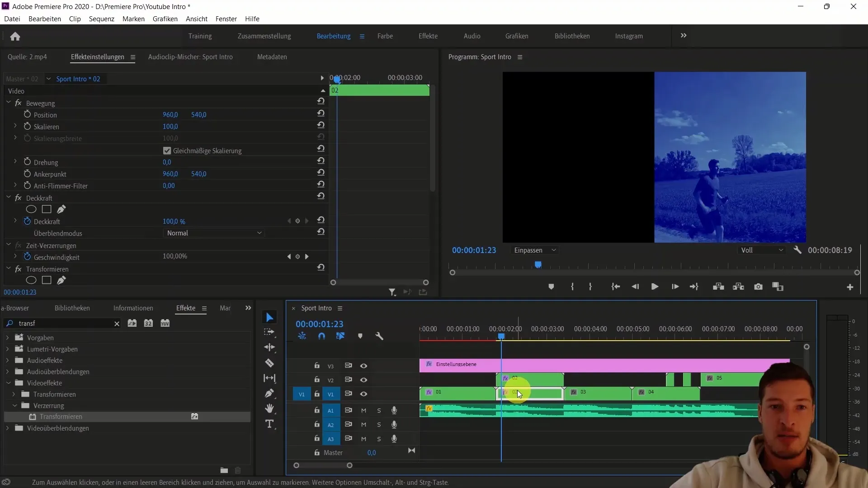Select the Slip tool icon
The image size is (868, 488).
pos(270,378)
